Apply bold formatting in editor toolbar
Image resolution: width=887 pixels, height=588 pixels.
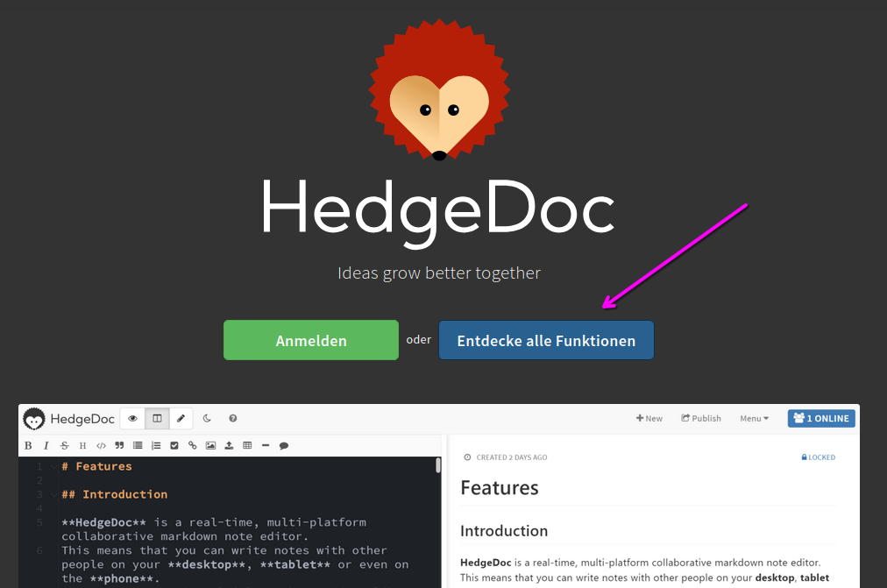pyautogui.click(x=28, y=445)
